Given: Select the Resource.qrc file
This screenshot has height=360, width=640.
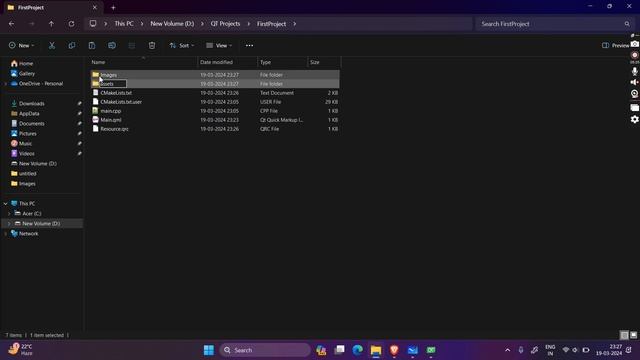Looking at the screenshot, I should [x=215, y=129].
